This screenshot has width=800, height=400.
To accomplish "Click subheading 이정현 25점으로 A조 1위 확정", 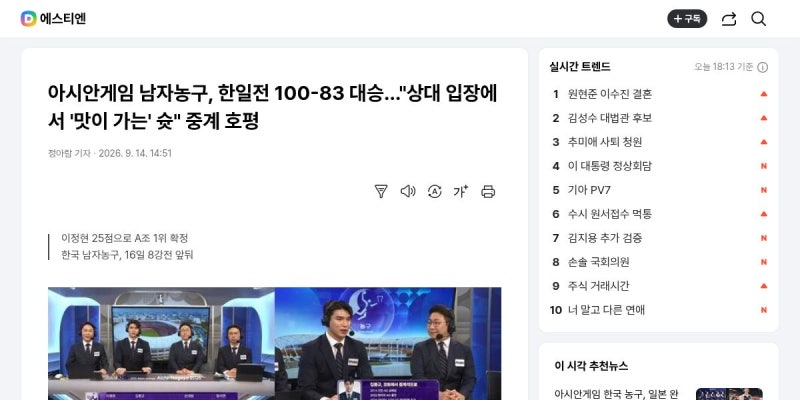I will tap(124, 238).
